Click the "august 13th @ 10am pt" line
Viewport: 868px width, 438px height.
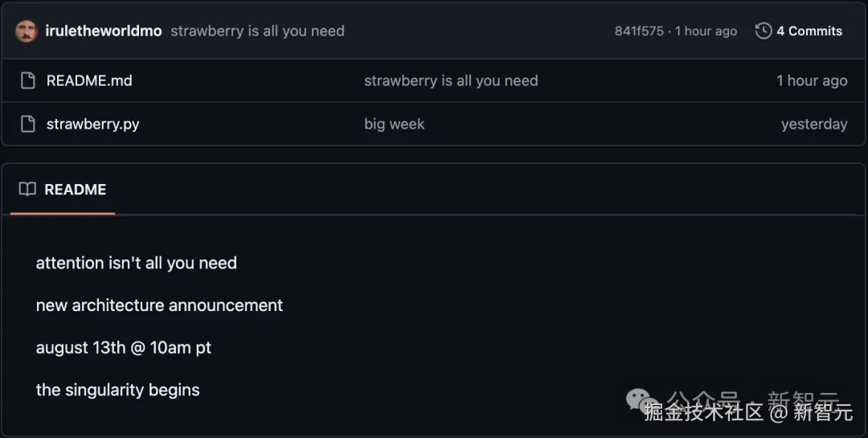[124, 348]
